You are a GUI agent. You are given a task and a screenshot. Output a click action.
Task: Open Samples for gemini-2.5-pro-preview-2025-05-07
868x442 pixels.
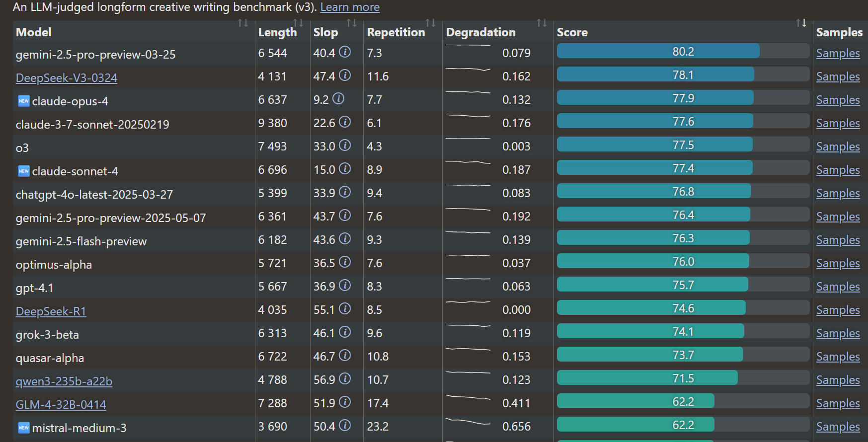pos(838,217)
